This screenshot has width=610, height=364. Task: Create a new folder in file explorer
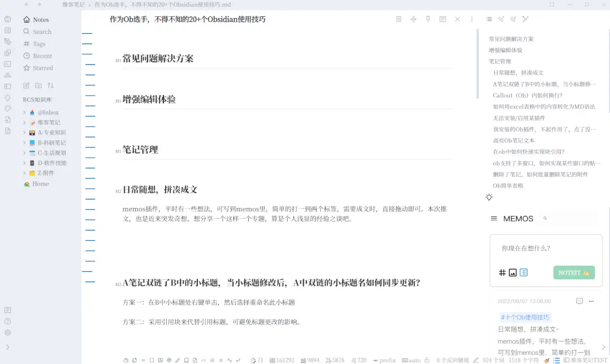click(38, 85)
